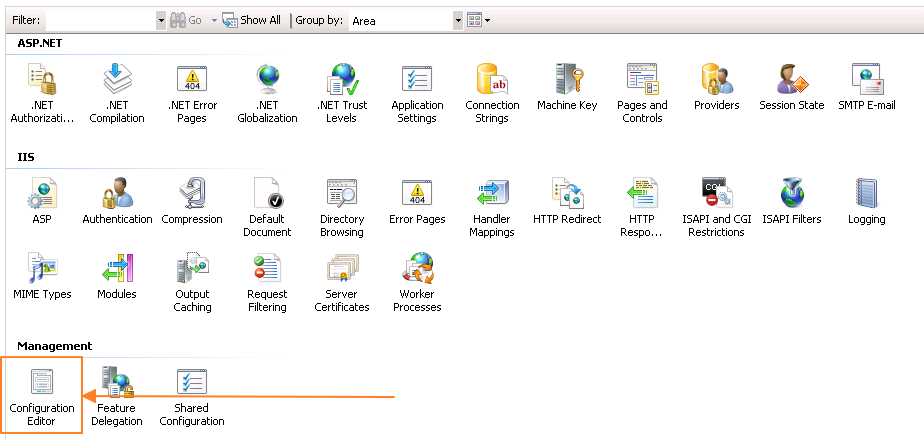Screen dimensions: 924x439
Task: Collapse the Management group header
Action: click(55, 346)
